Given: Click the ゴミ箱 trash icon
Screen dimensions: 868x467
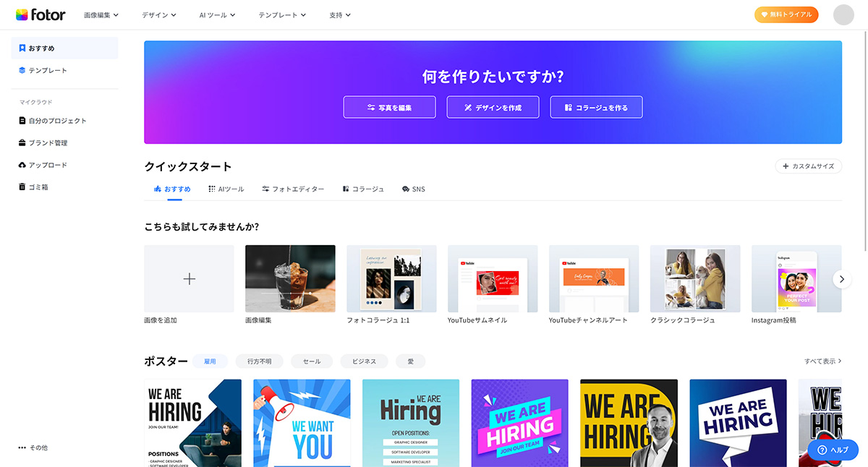Looking at the screenshot, I should 22,187.
